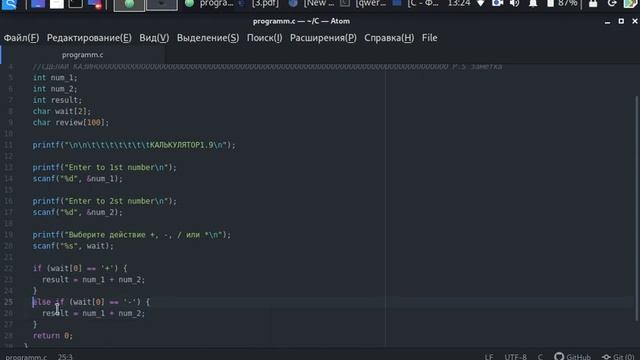Select first workspace in pager
640x360 pixels.
pyautogui.click(x=129, y=5)
